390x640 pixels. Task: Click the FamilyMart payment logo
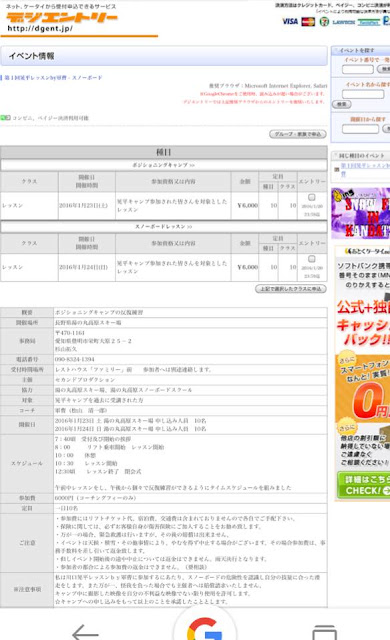pyautogui.click(x=369, y=22)
